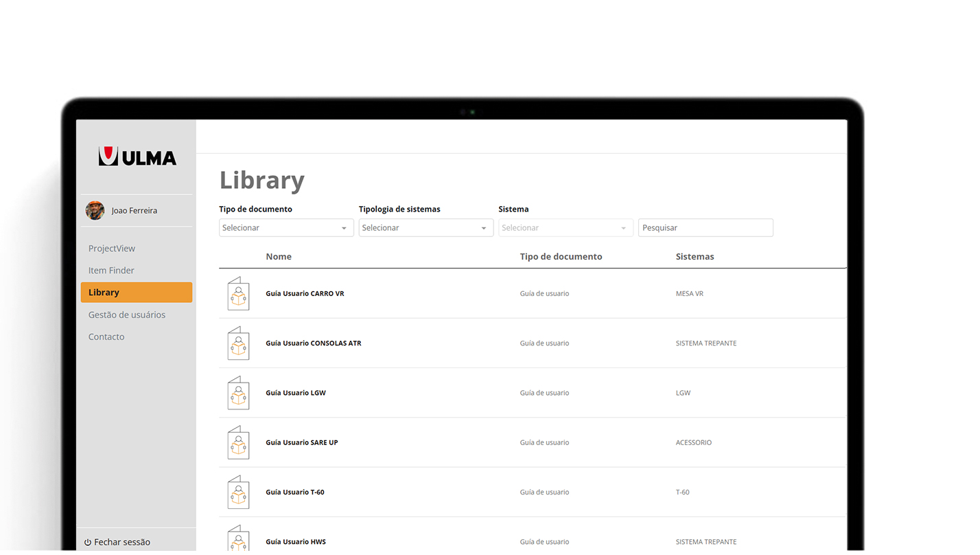
Task: Click the Guía Usuario LGW document icon
Action: click(x=238, y=393)
